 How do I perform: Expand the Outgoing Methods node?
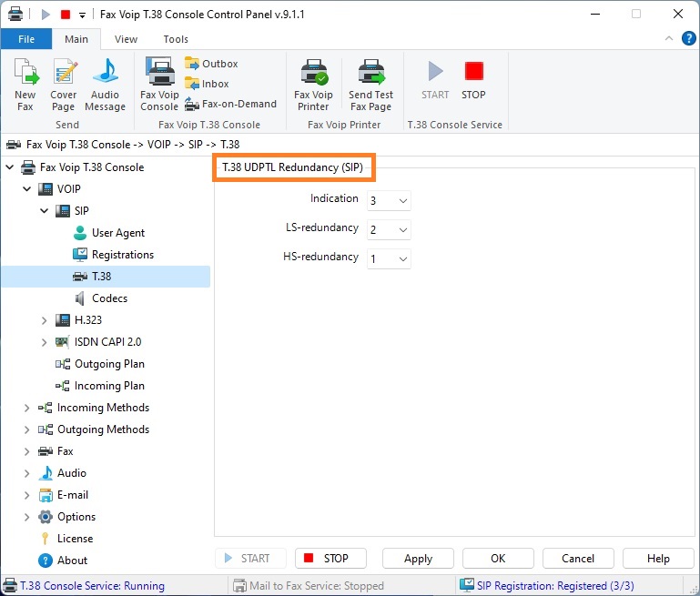[26, 429]
